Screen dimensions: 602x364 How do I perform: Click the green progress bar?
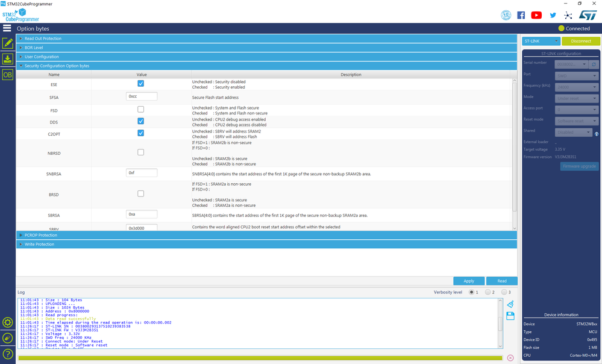click(x=260, y=358)
